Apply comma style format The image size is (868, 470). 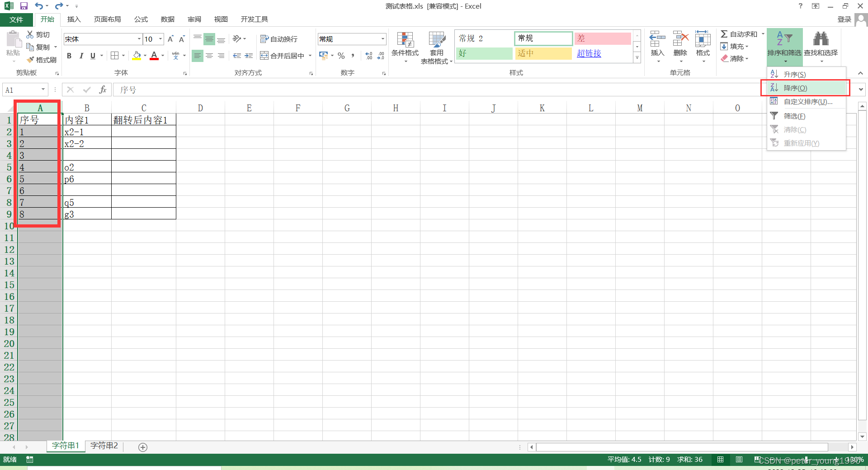pyautogui.click(x=353, y=56)
